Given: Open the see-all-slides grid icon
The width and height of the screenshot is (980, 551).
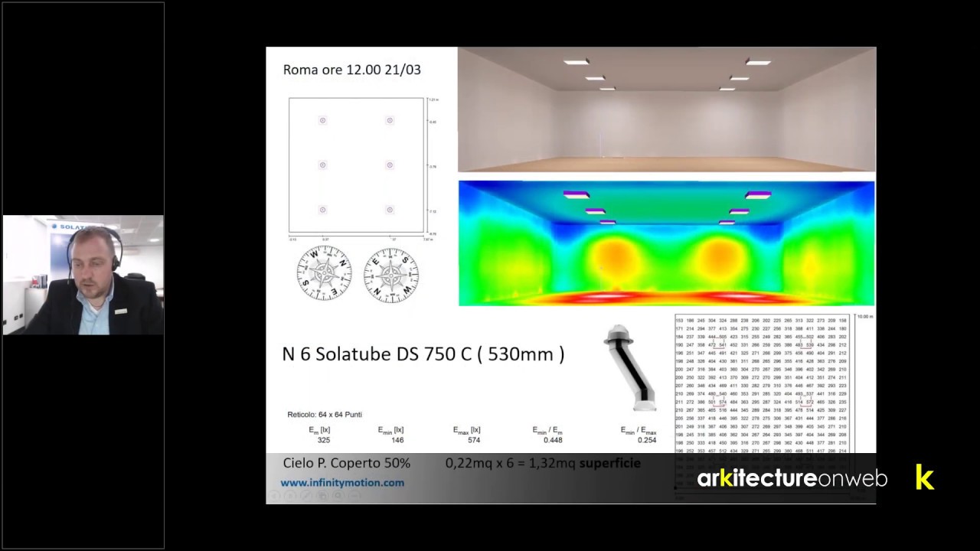Looking at the screenshot, I should [x=322, y=496].
